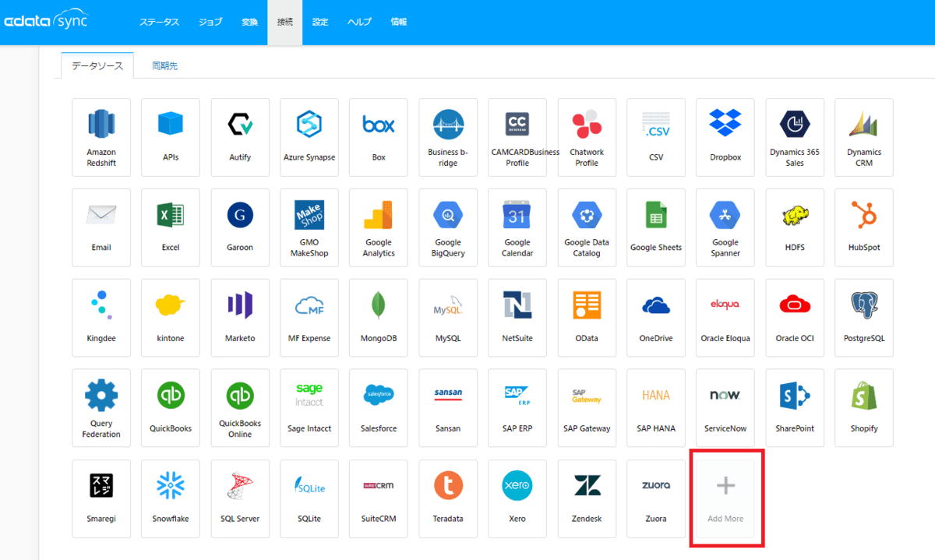Open the Garoon connector tile
The width and height of the screenshot is (935, 560).
[x=240, y=227]
